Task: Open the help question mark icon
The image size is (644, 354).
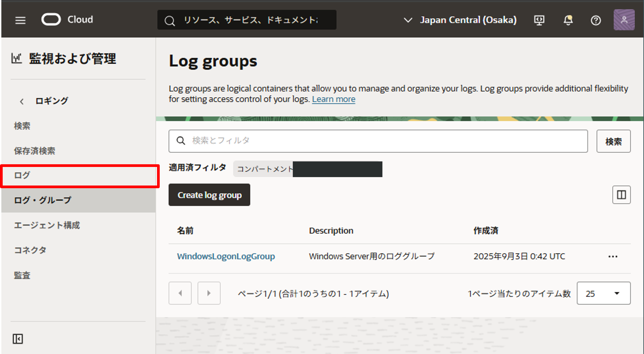Action: pyautogui.click(x=596, y=20)
